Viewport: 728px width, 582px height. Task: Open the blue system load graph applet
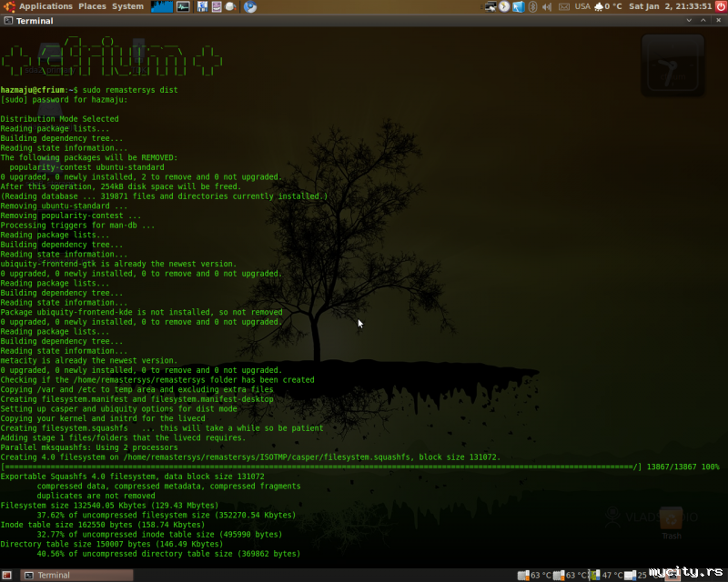click(162, 6)
